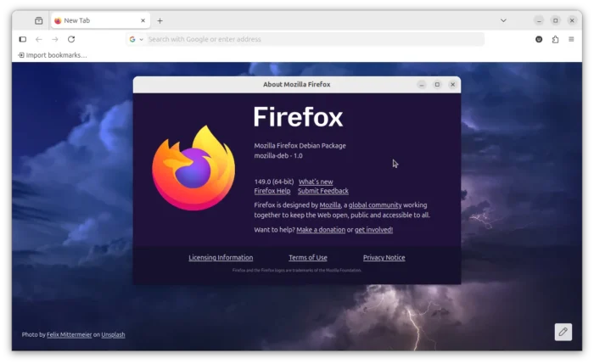Open the Firefox View icon
Screen dimensions: 594x364
38,20
